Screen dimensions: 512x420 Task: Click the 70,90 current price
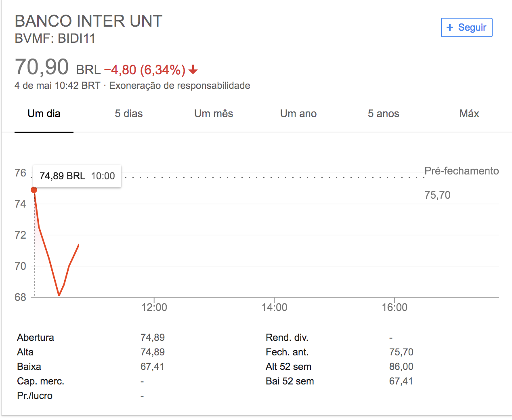point(42,67)
